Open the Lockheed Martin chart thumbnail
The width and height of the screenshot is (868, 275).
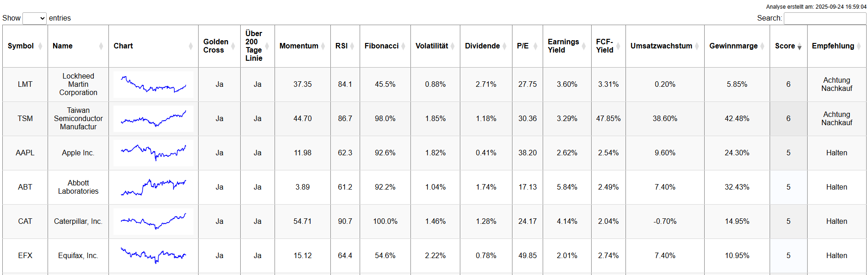pyautogui.click(x=153, y=85)
